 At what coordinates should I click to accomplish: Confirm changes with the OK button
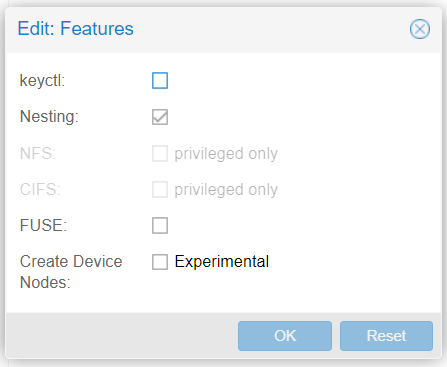click(285, 336)
